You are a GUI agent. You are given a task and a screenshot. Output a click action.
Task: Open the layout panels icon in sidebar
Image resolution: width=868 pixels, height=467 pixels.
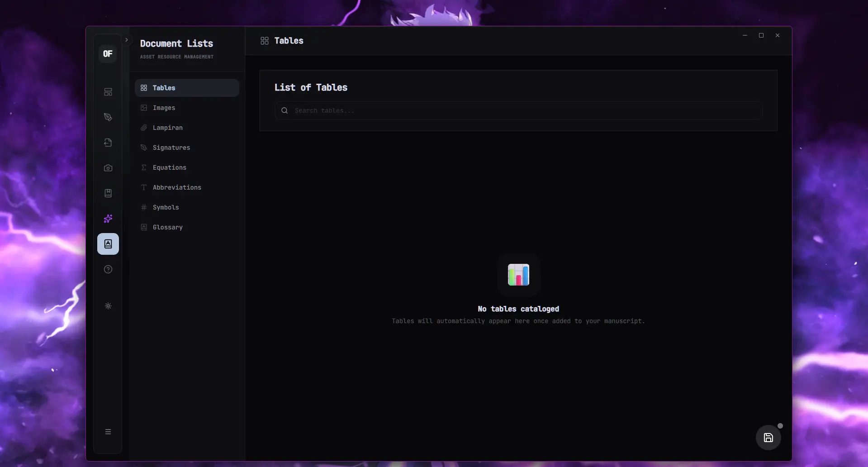tap(108, 92)
